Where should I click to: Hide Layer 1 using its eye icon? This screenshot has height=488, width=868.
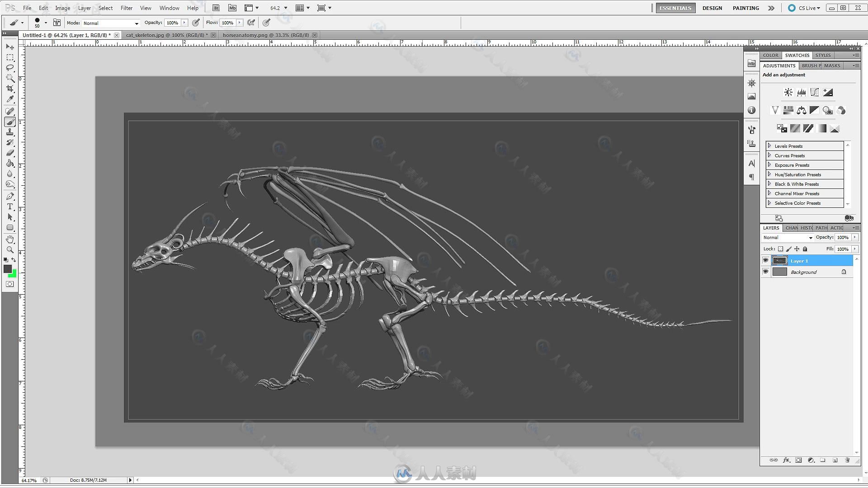[765, 260]
